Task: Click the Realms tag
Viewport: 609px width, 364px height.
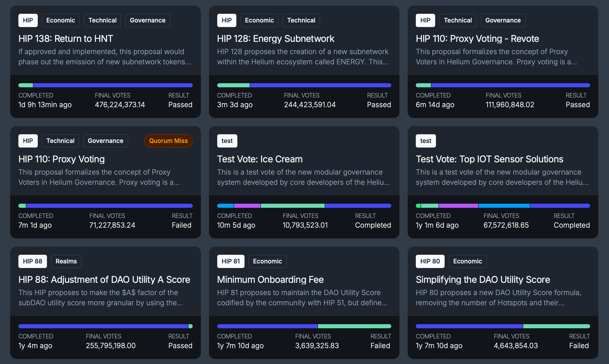Action: click(66, 261)
